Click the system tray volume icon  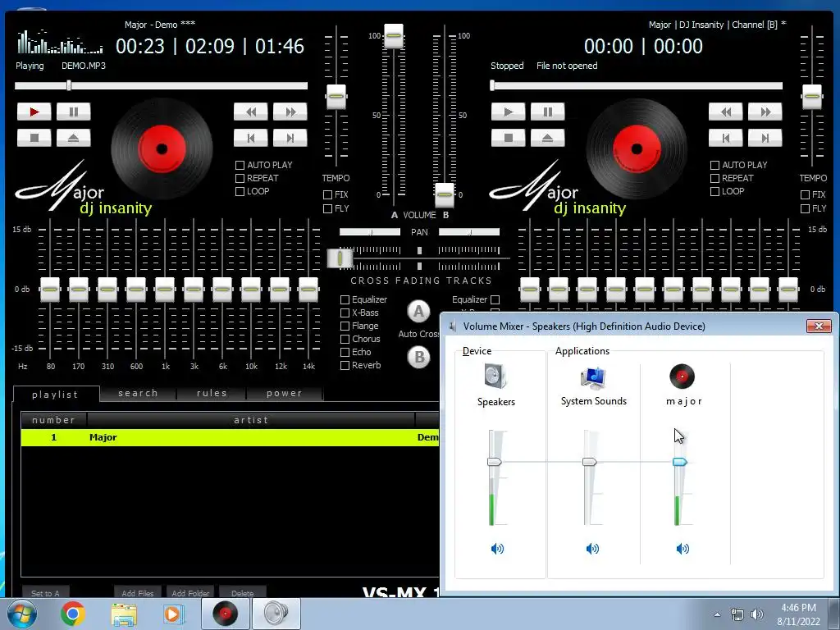pyautogui.click(x=757, y=614)
